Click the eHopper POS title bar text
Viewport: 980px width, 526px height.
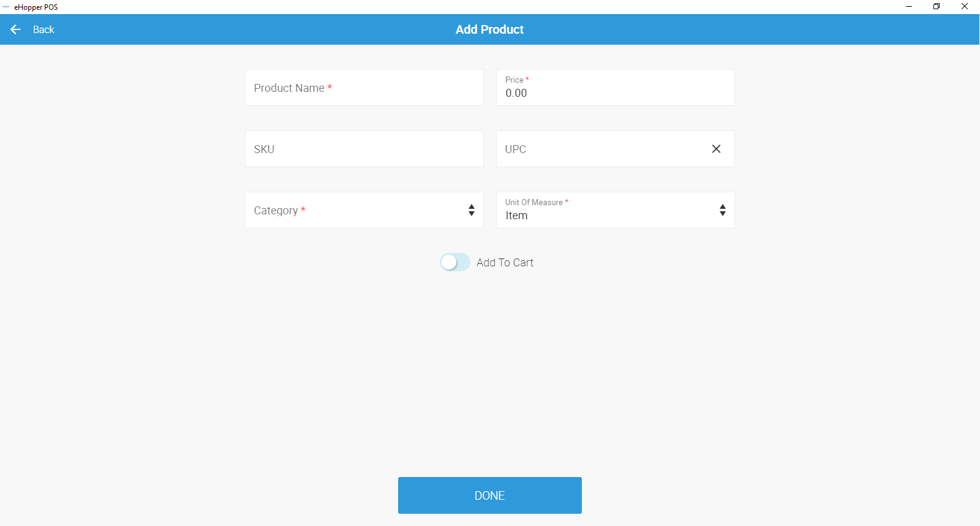pyautogui.click(x=36, y=7)
